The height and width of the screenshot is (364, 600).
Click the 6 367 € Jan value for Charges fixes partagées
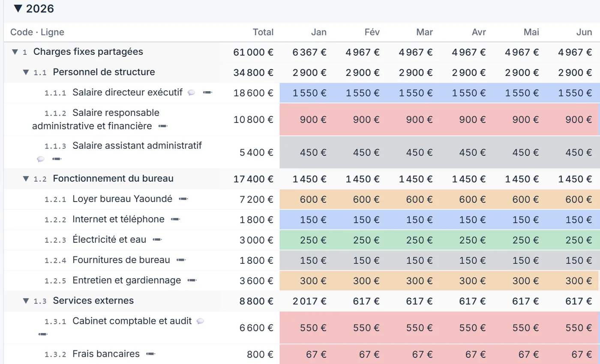[309, 52]
